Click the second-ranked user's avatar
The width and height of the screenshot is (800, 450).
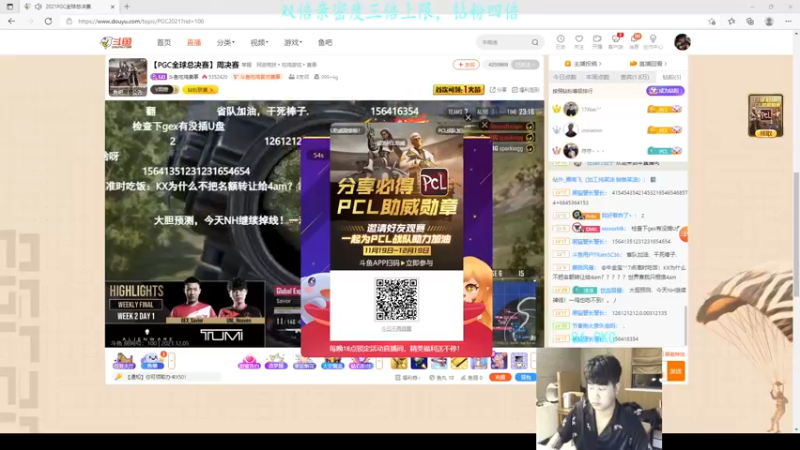tap(570, 130)
